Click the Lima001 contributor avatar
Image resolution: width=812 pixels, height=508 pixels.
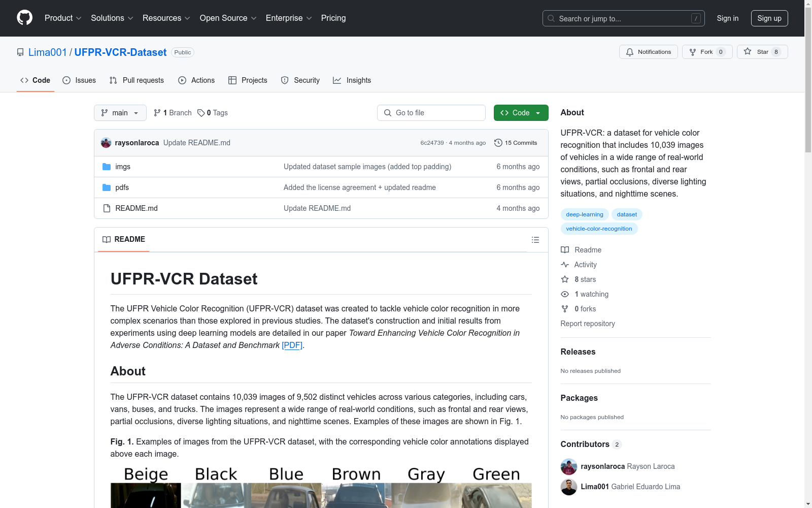pyautogui.click(x=568, y=487)
